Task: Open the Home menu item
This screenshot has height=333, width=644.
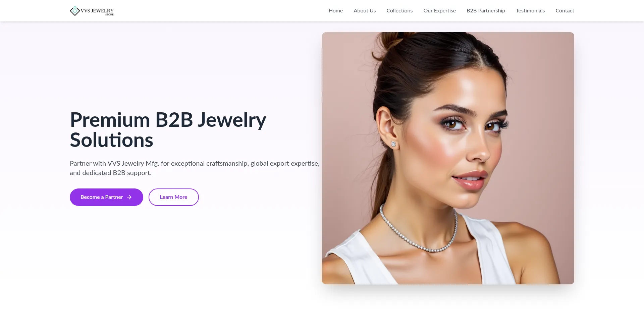Action: point(336,11)
